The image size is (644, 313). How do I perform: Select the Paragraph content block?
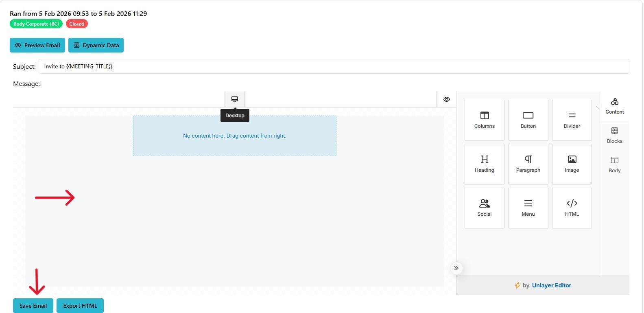(528, 164)
